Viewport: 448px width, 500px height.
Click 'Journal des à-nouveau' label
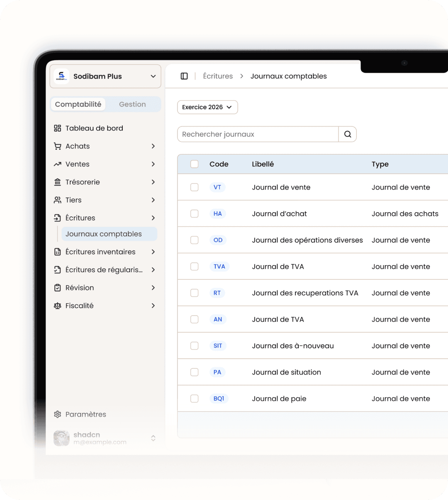[x=293, y=346]
